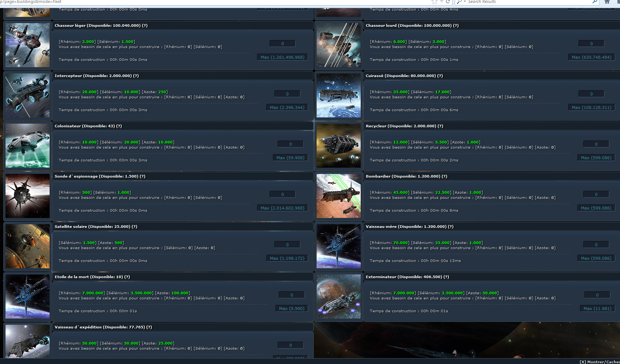Click the Recycleur ship picture
This screenshot has height=364, width=620.
338,146
